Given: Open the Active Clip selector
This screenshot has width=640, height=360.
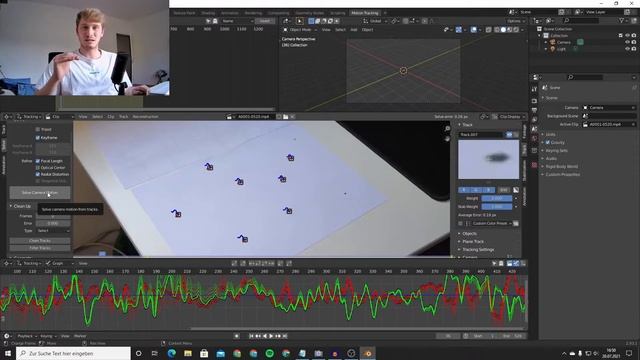Looking at the screenshot, I should [x=609, y=124].
